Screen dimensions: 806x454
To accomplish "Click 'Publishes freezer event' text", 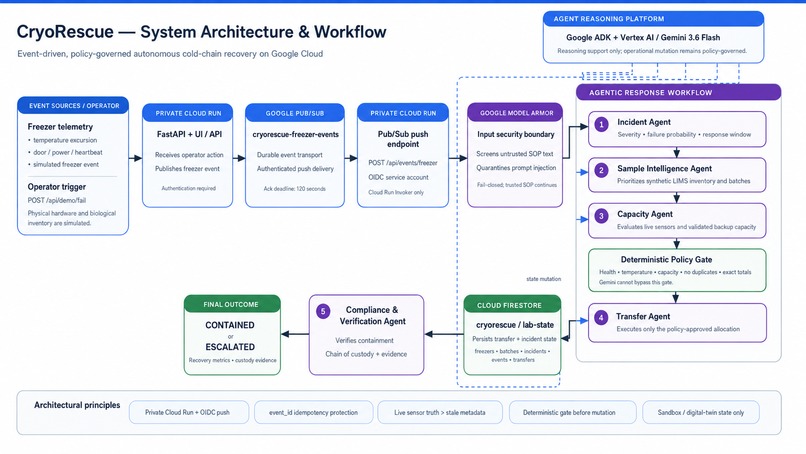I will coord(187,169).
